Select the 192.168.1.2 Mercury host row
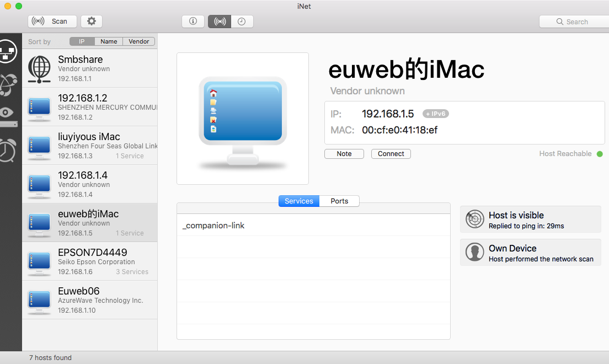The width and height of the screenshot is (609, 364). [90, 107]
